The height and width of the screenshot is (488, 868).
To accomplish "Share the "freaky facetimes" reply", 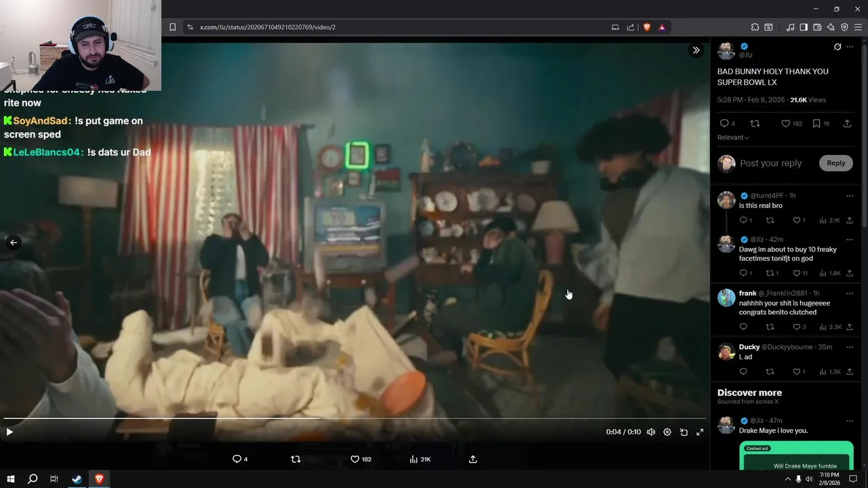I will 850,273.
